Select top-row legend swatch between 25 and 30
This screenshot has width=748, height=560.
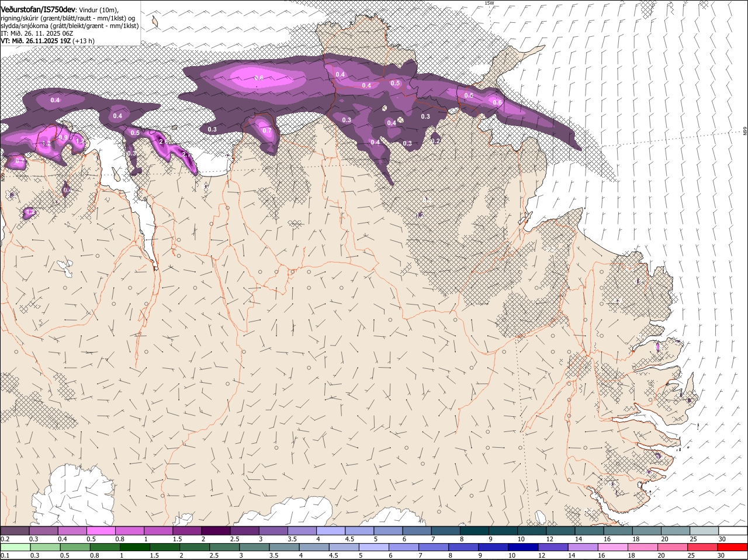coord(704,530)
